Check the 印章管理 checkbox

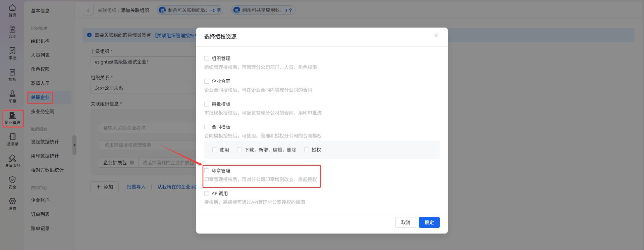tap(207, 171)
